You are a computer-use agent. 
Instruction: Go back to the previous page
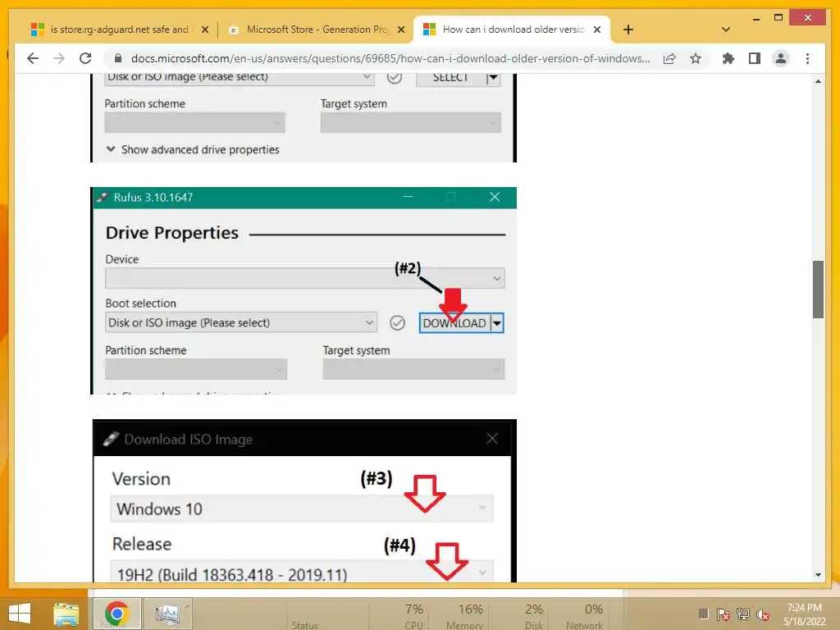pos(33,58)
